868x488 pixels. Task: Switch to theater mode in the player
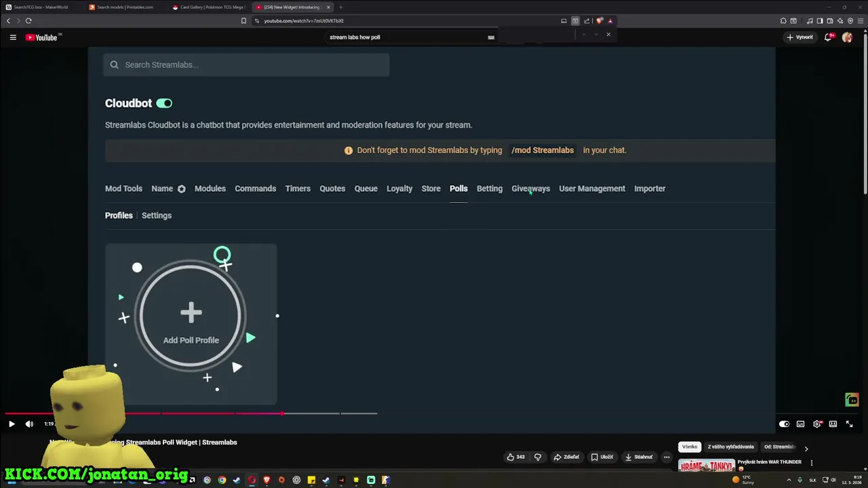(833, 424)
